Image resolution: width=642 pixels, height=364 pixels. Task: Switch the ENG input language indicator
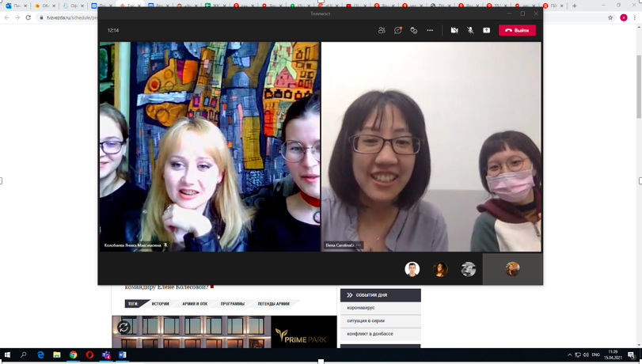pos(596,355)
